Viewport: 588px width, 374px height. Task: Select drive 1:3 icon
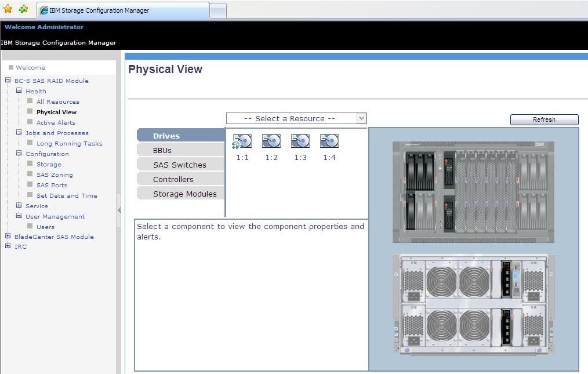(x=300, y=141)
